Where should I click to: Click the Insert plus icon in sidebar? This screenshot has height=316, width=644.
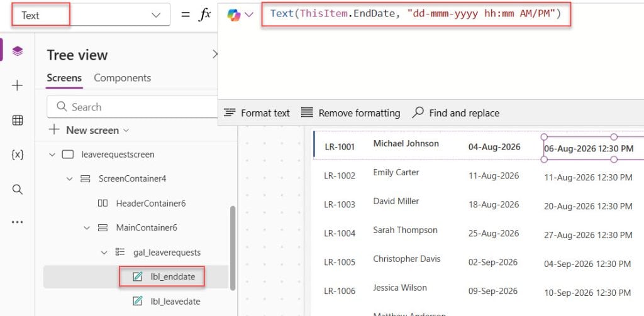17,85
